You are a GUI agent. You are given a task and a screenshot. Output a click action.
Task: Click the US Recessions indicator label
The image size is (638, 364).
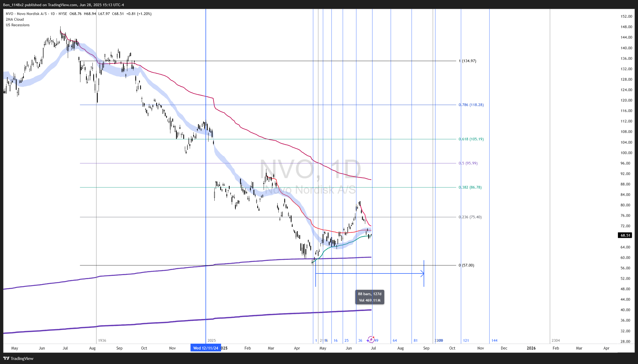(x=18, y=25)
